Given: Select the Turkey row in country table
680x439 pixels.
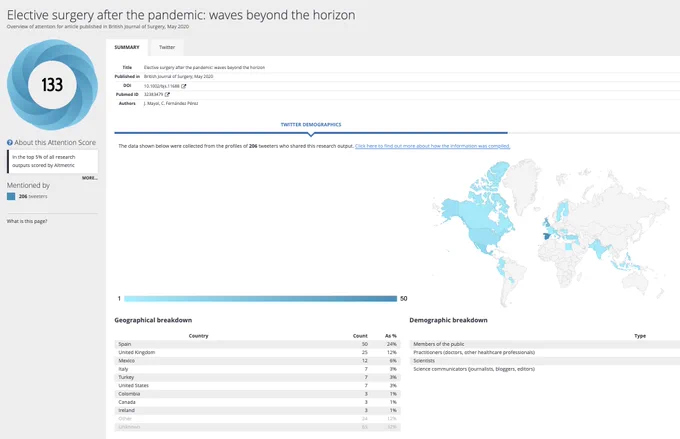Looking at the screenshot, I should 258,377.
